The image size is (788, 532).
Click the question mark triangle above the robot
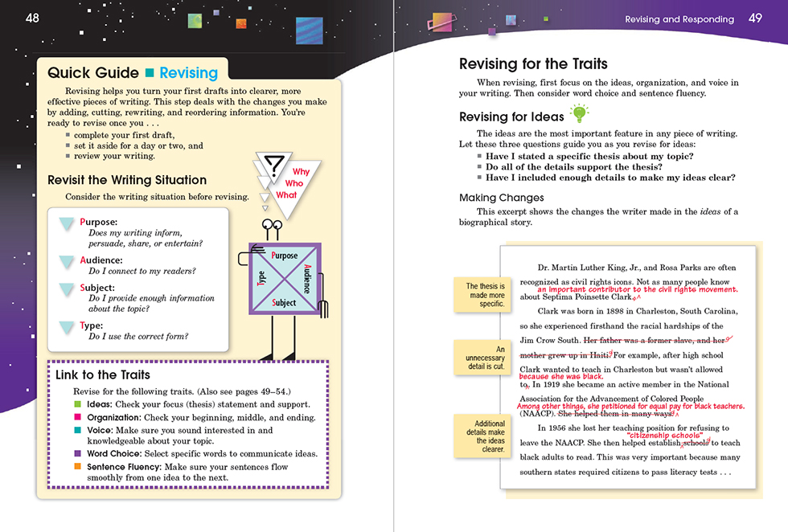tap(273, 167)
